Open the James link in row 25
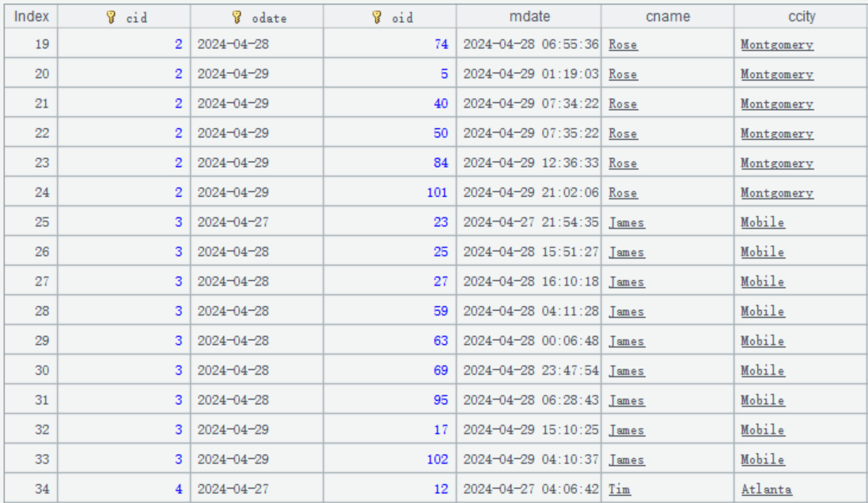This screenshot has height=503, width=868. 627,222
